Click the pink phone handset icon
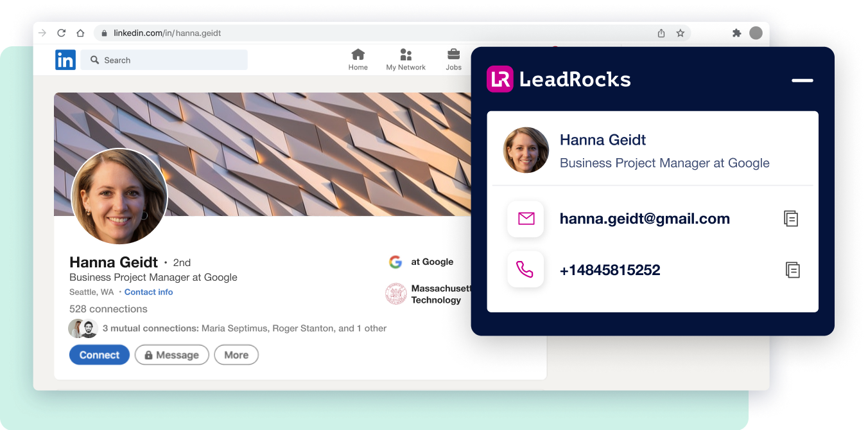 click(x=525, y=269)
